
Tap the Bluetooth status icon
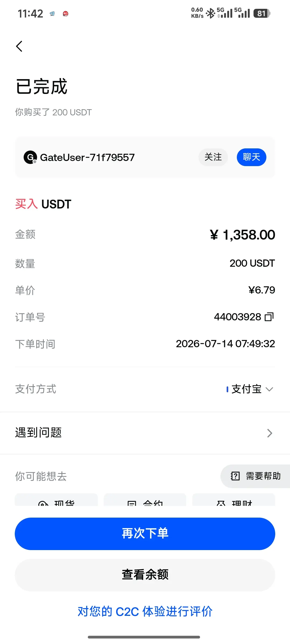tap(211, 13)
